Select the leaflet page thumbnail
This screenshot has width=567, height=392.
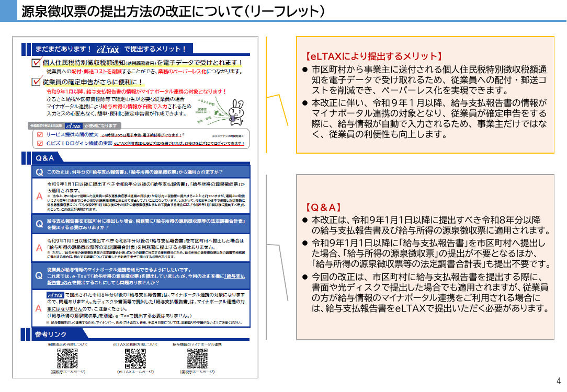135,207
